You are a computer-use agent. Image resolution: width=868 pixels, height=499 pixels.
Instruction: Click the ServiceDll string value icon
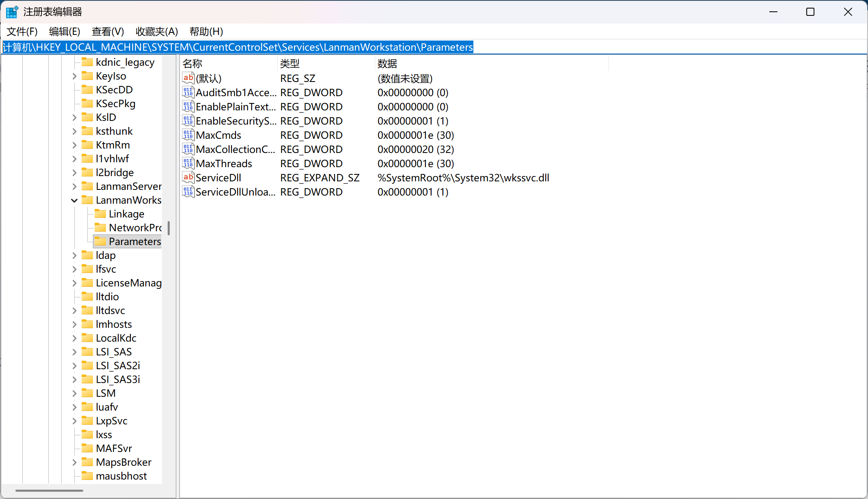tap(188, 178)
